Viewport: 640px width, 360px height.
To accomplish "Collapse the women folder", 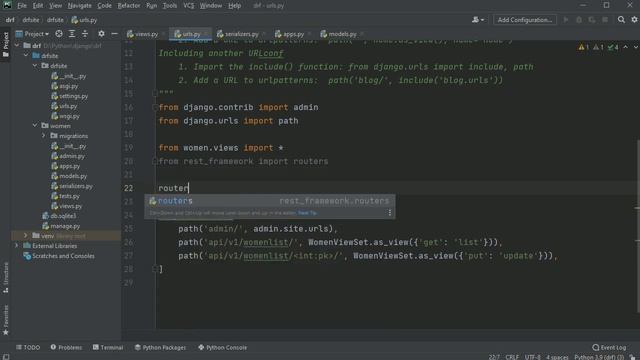I will click(35, 126).
